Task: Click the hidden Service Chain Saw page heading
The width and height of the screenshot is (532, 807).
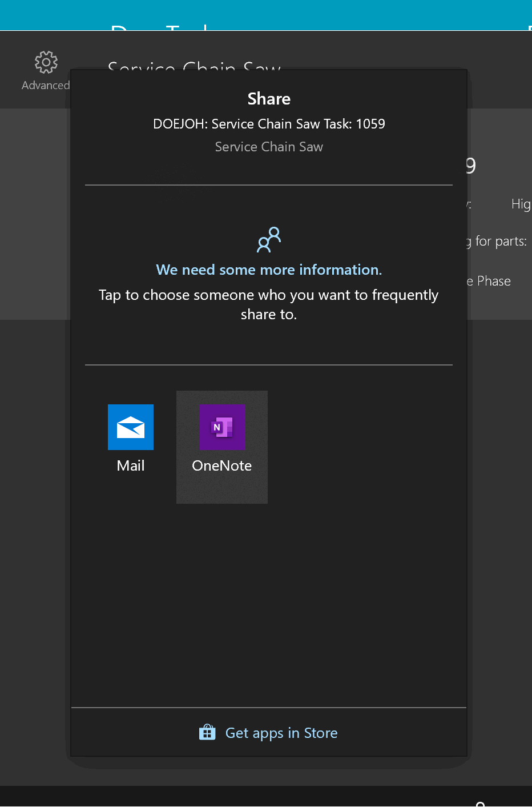Action: coord(194,66)
